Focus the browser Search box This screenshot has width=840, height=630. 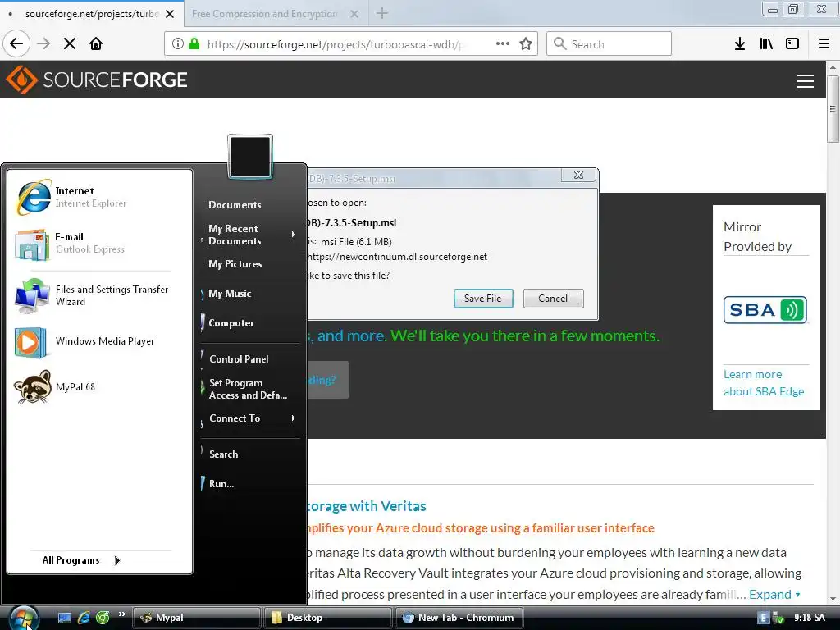[609, 44]
